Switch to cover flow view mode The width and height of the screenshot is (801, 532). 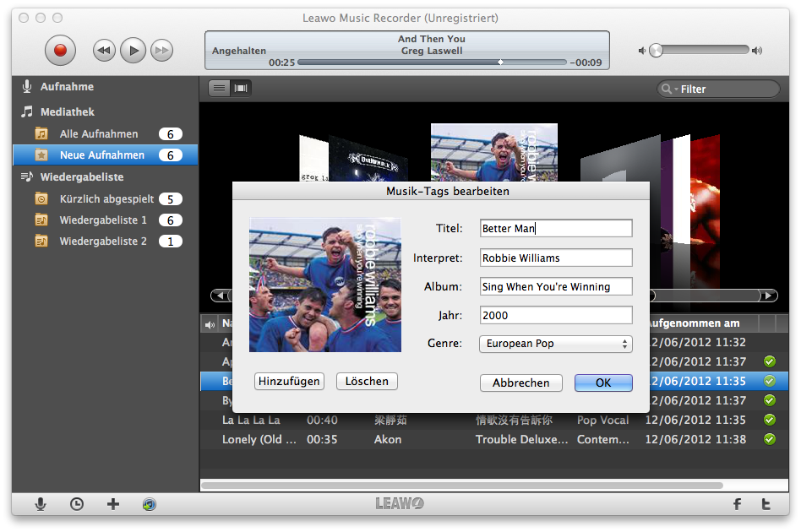point(241,88)
